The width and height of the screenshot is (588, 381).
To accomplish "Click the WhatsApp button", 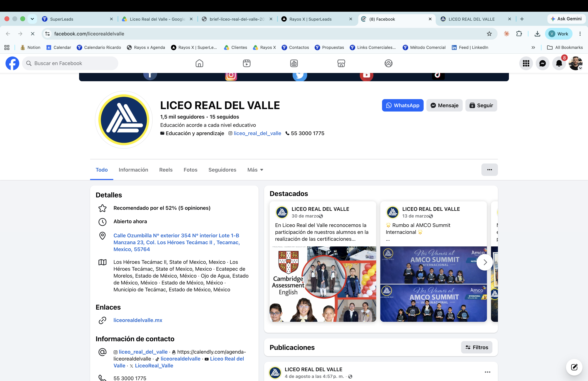I will 403,105.
